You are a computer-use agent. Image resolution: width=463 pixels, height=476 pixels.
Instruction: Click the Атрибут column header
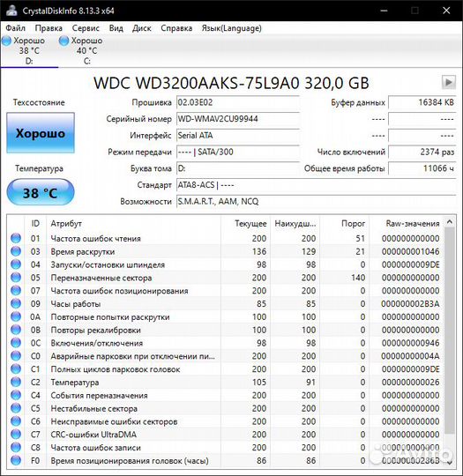click(x=134, y=223)
